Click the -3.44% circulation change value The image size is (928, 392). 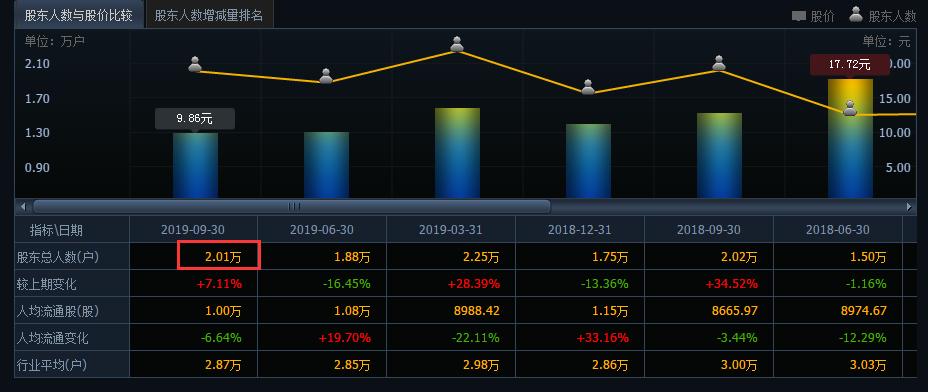[x=737, y=339]
